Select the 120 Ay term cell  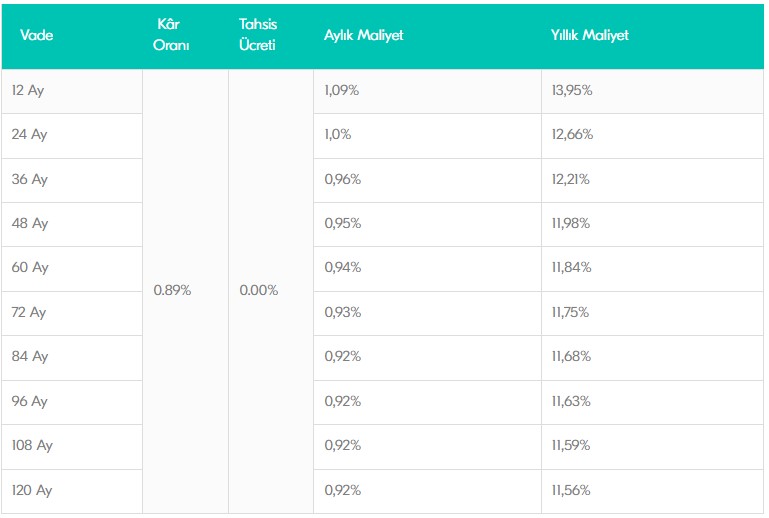pyautogui.click(x=72, y=492)
